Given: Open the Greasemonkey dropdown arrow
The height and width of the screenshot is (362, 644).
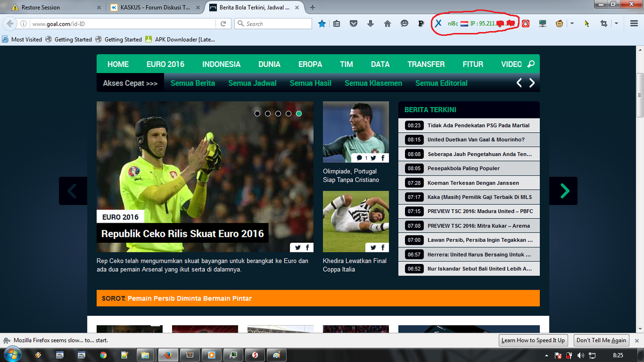Looking at the screenshot, I should (572, 24).
